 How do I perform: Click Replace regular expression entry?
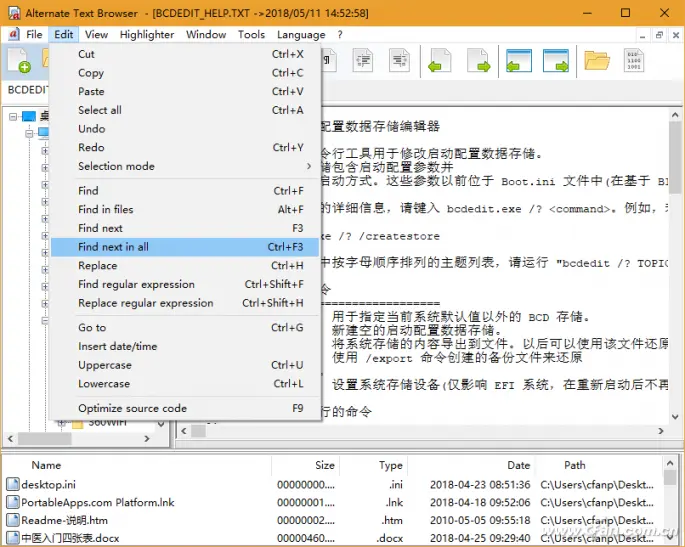tap(145, 303)
